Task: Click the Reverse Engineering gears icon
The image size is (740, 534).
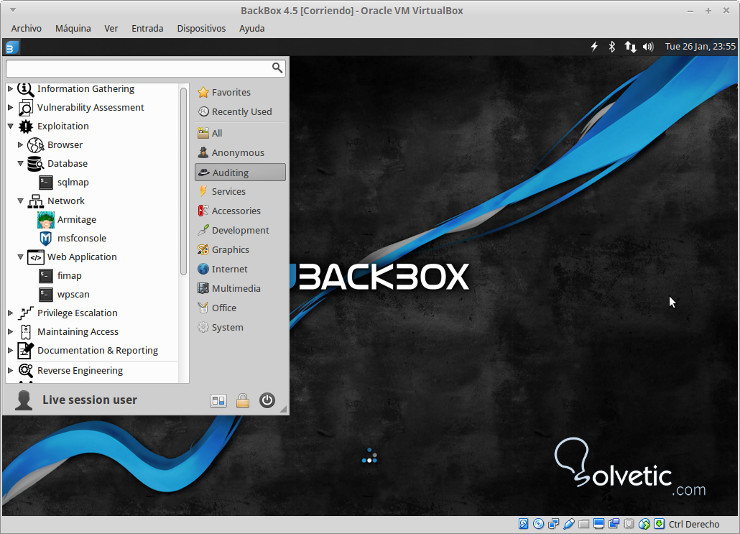Action: pyautogui.click(x=25, y=371)
